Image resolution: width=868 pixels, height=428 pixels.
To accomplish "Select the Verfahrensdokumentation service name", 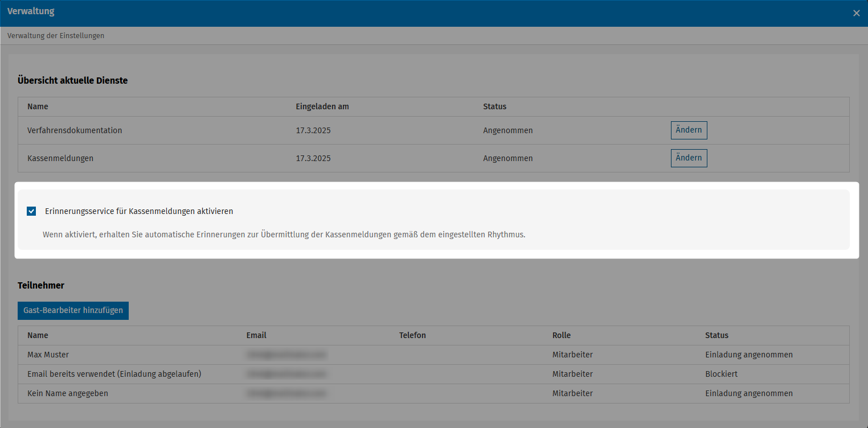I will [x=75, y=130].
